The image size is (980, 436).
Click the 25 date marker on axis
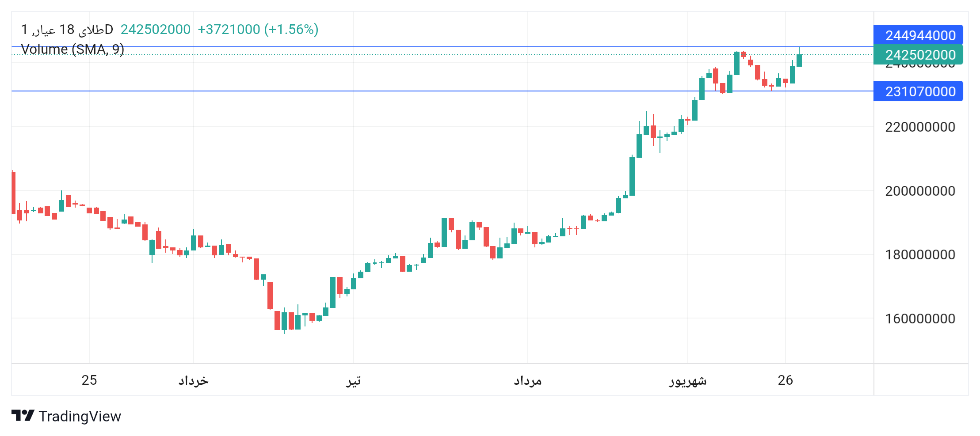click(89, 380)
